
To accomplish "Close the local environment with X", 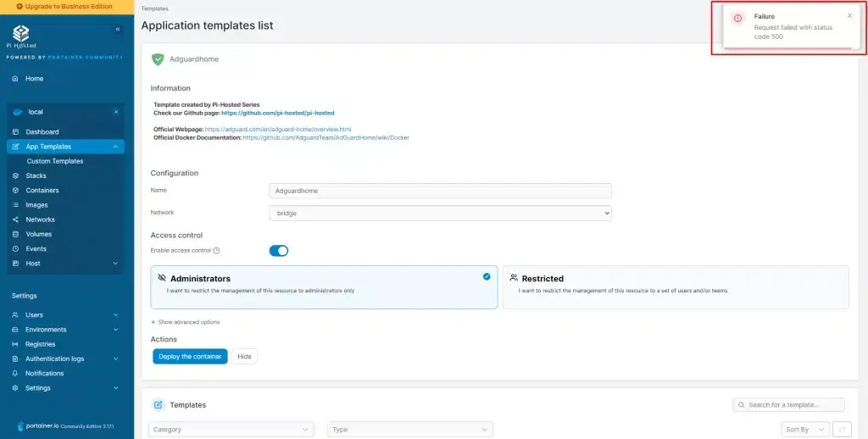I will coord(115,112).
